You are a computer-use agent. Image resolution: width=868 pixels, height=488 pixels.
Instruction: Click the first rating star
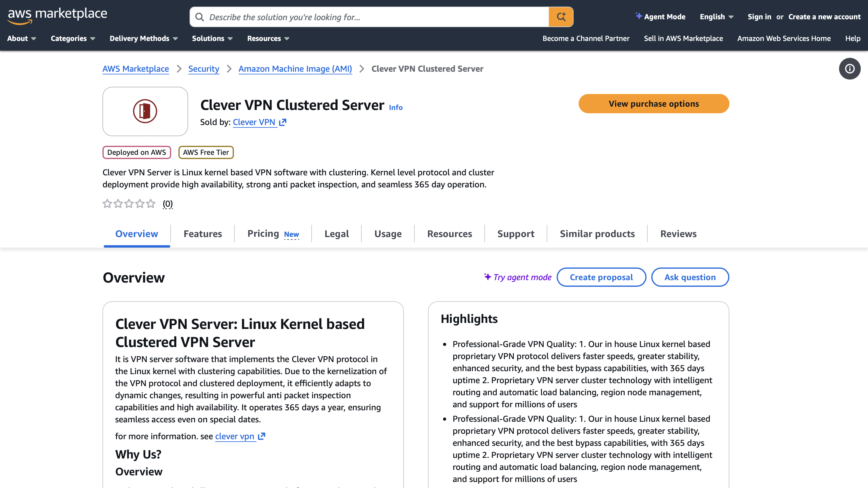[107, 203]
